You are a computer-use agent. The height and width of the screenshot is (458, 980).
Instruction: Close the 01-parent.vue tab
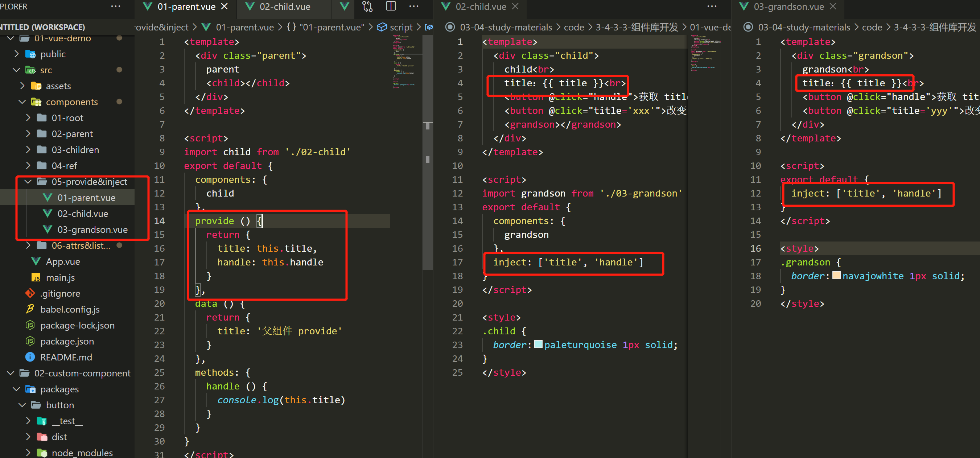[x=225, y=7]
